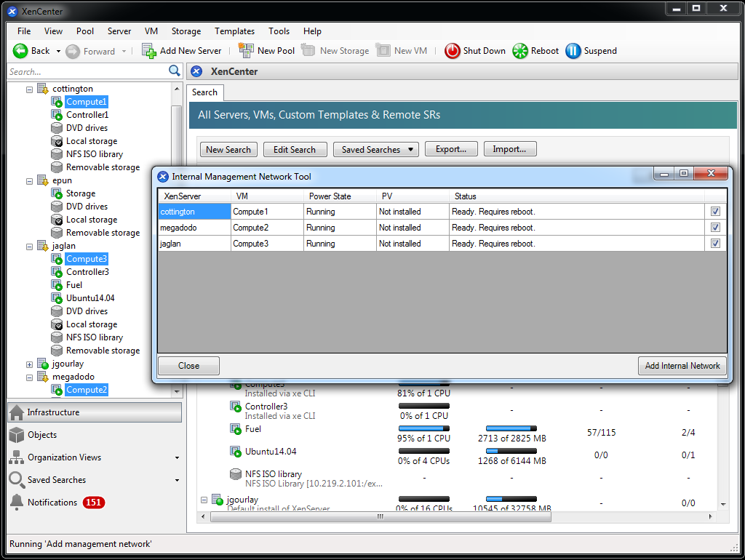Screen dimensions: 745x560
Task: Open the Back history dropdown arrow
Action: 58,52
